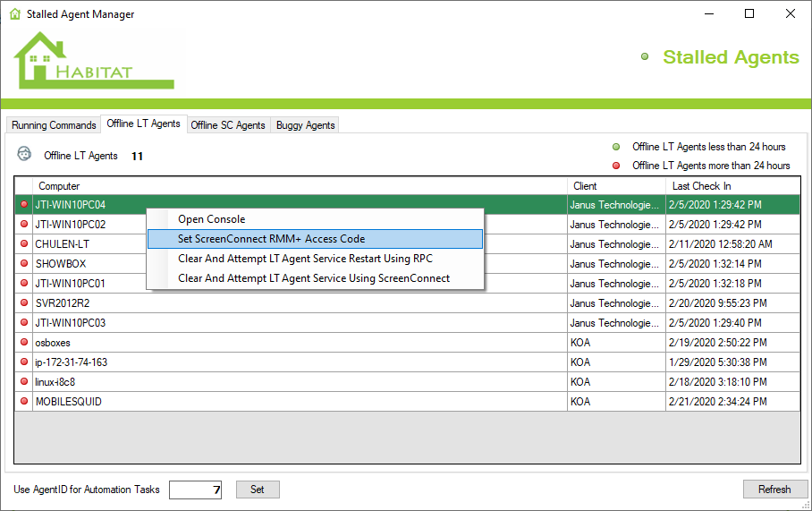Click the red status dot for osboxes
Screen dimensions: 812x511
pyautogui.click(x=24, y=343)
